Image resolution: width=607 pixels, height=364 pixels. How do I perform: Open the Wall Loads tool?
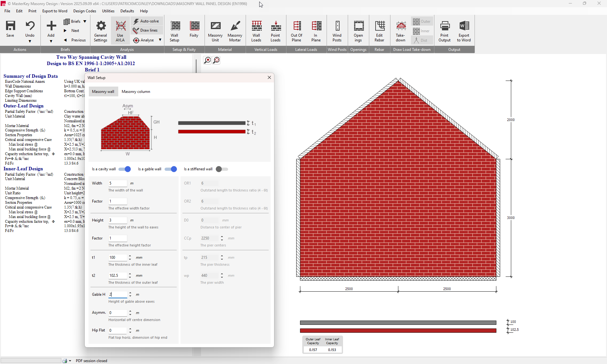pos(256,30)
